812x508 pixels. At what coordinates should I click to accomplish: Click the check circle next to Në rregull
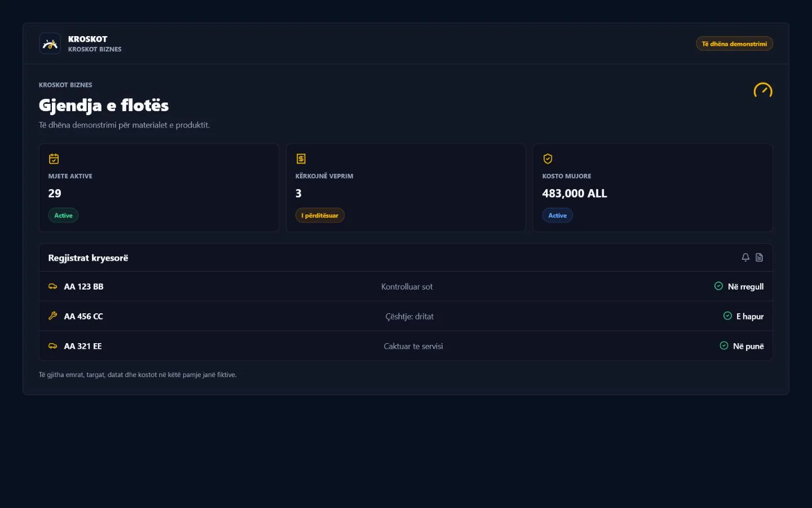(x=718, y=286)
